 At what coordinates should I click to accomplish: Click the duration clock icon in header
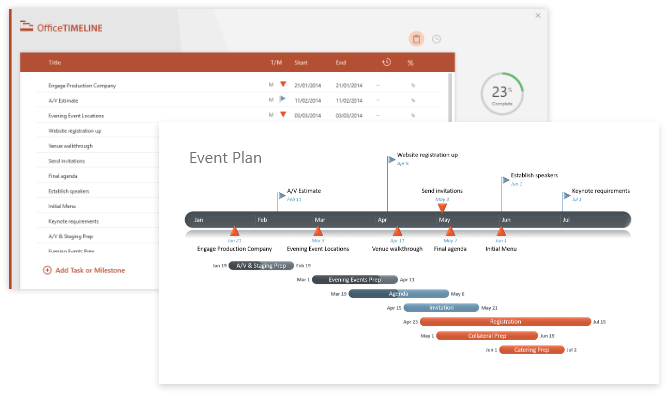tap(387, 62)
